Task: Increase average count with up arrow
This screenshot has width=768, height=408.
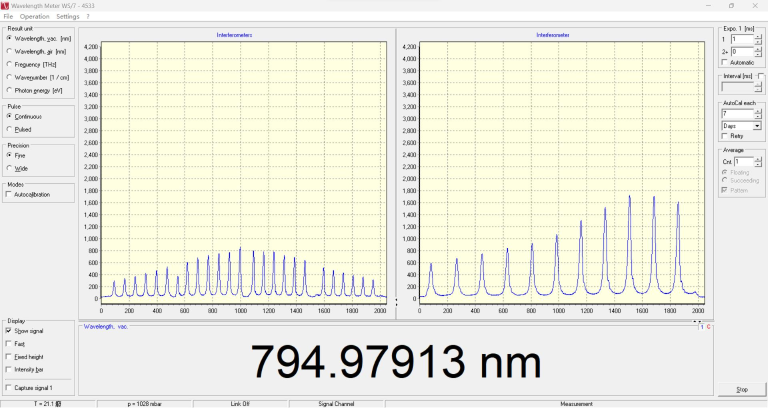Action: point(758,159)
